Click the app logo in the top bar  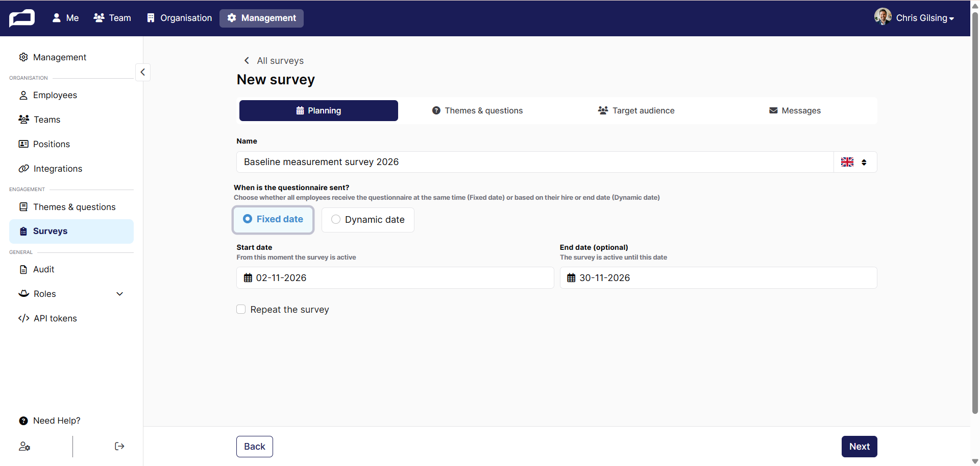[x=22, y=18]
